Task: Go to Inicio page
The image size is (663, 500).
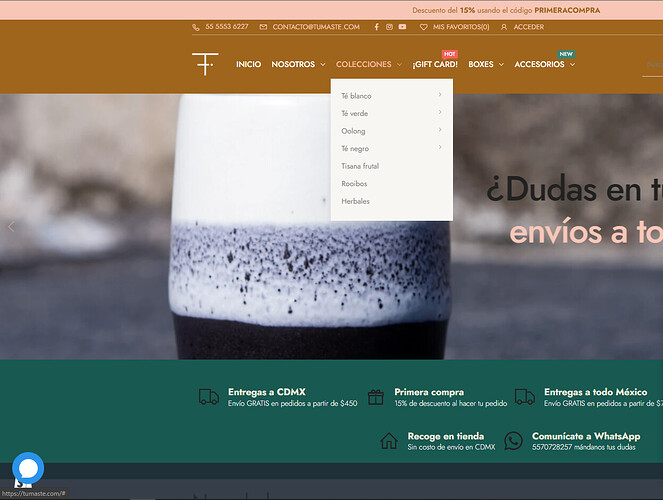Action: click(248, 64)
